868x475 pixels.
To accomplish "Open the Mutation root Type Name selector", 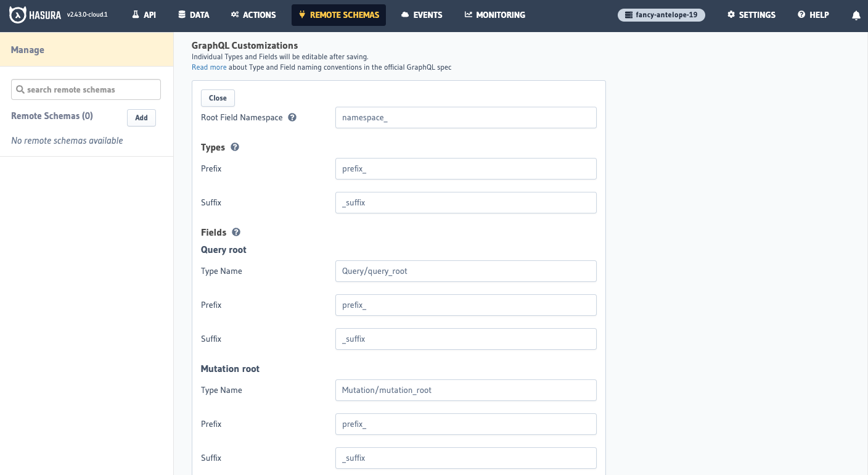I will (465, 390).
